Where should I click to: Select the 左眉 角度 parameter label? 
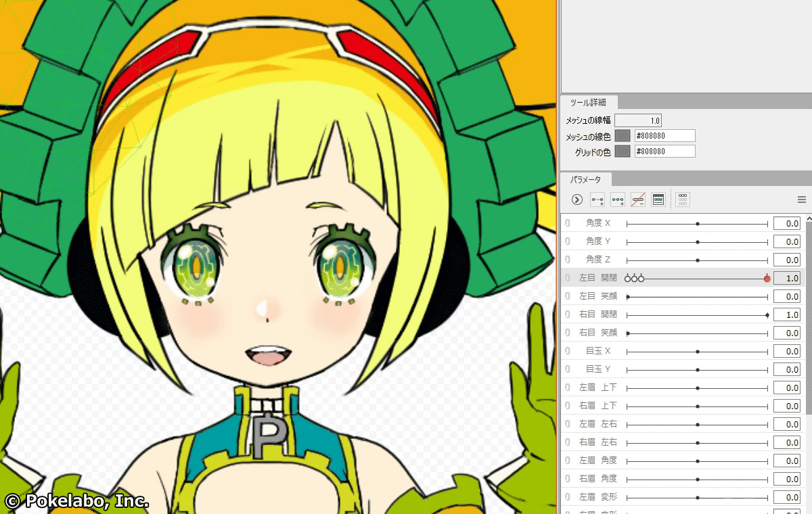[x=598, y=461]
